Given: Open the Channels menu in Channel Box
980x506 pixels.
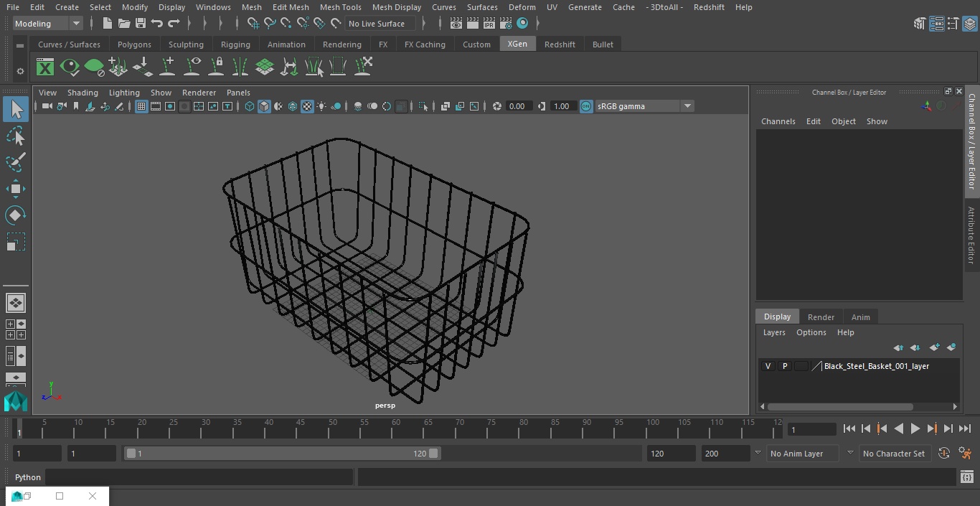Looking at the screenshot, I should click(778, 121).
